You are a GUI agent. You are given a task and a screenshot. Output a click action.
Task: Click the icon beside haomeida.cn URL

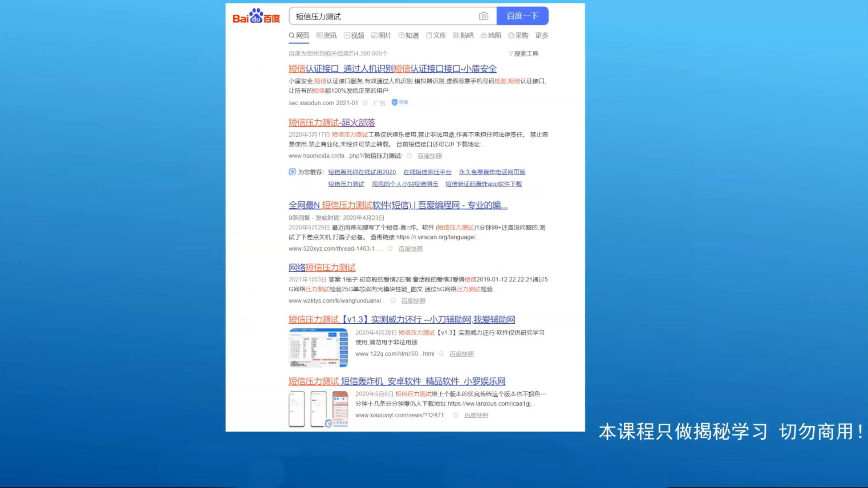click(409, 156)
